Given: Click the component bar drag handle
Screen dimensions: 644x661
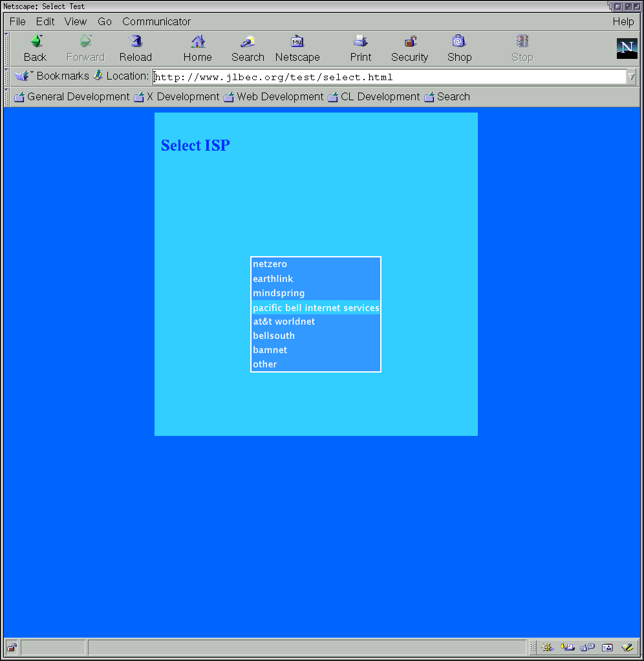Looking at the screenshot, I should point(533,647).
